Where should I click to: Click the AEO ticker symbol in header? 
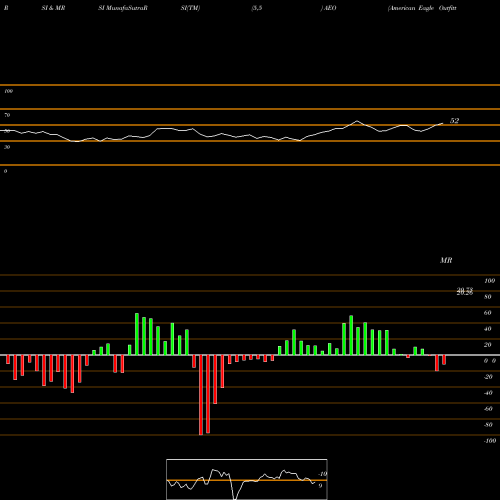pyautogui.click(x=330, y=8)
